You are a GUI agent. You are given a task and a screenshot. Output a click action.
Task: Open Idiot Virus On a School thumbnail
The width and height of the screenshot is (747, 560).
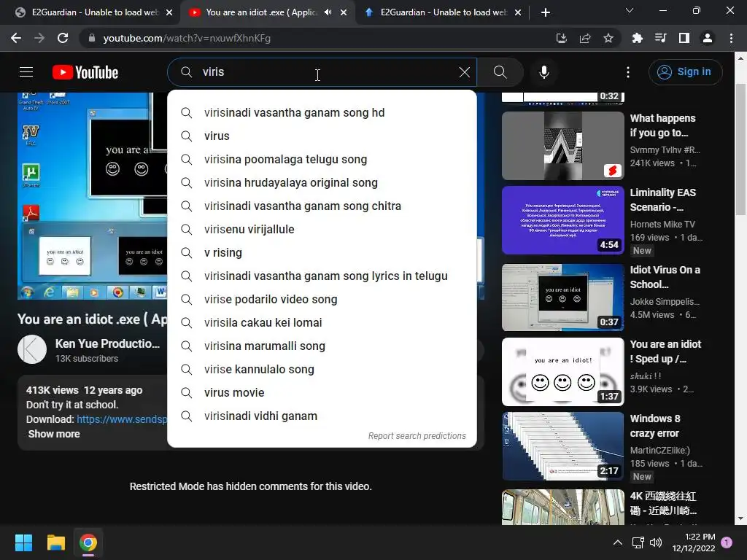pos(562,297)
